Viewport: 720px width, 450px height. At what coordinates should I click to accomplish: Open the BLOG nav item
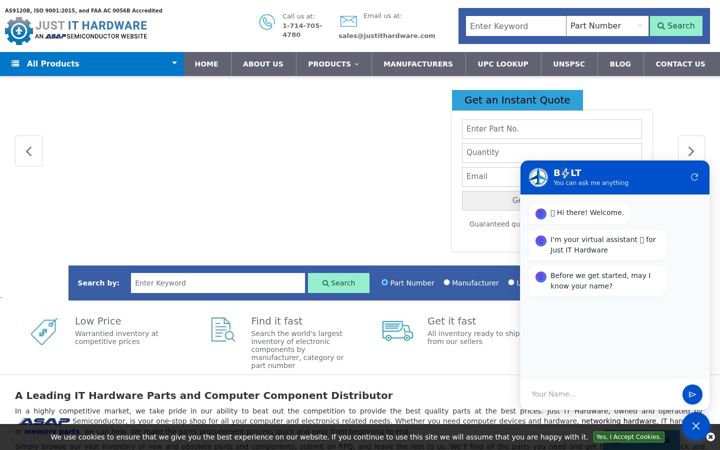point(620,64)
